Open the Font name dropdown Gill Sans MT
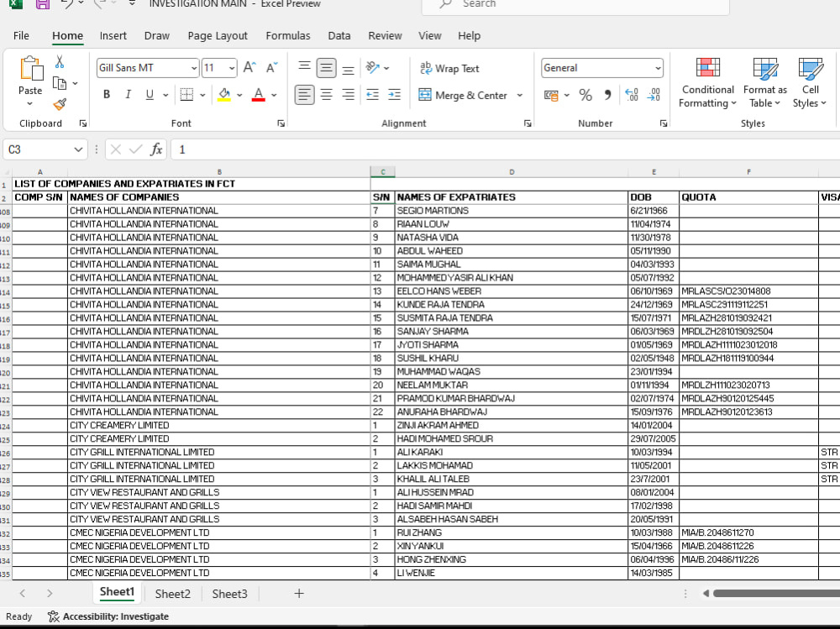840x629 pixels. point(194,68)
